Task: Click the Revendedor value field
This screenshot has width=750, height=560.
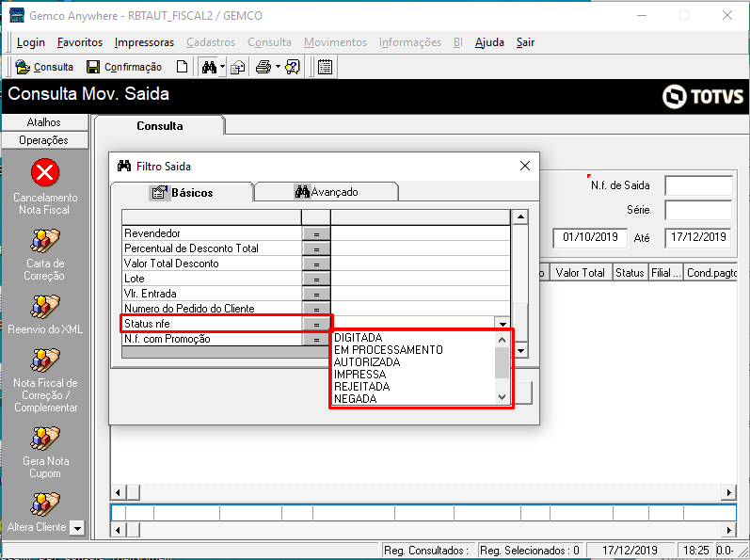Action: (421, 233)
